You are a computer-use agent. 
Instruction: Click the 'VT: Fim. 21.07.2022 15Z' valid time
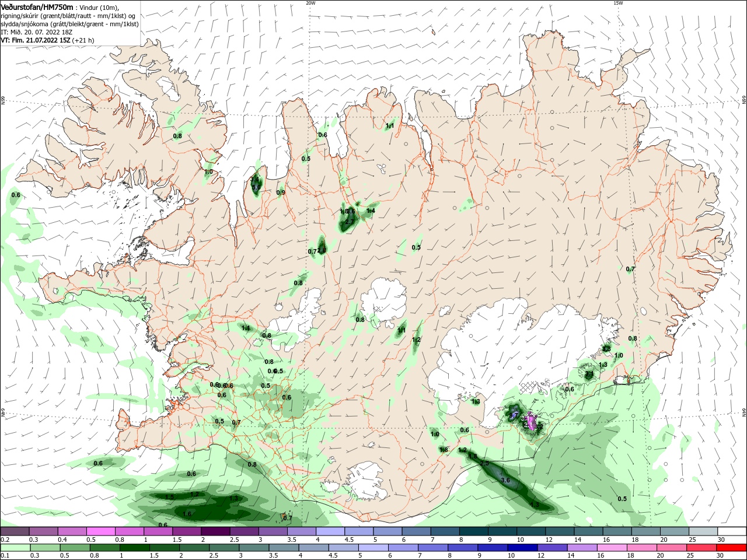36,40
